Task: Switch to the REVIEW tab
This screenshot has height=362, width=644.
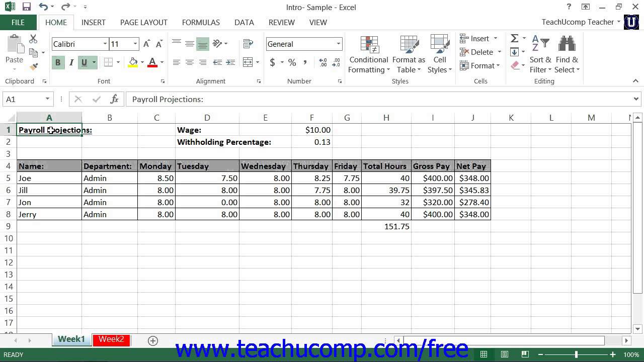Action: (282, 22)
